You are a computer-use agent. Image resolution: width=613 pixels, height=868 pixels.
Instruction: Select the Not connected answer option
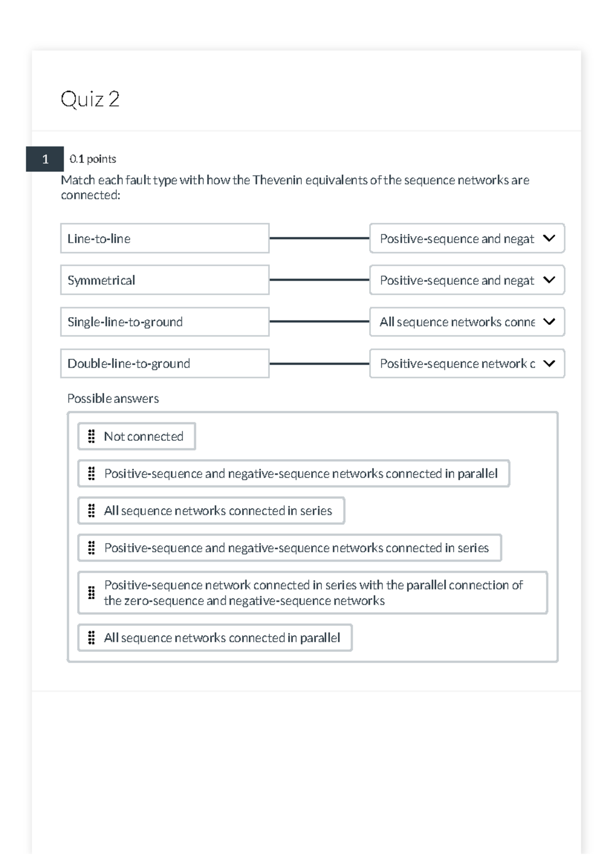click(144, 436)
